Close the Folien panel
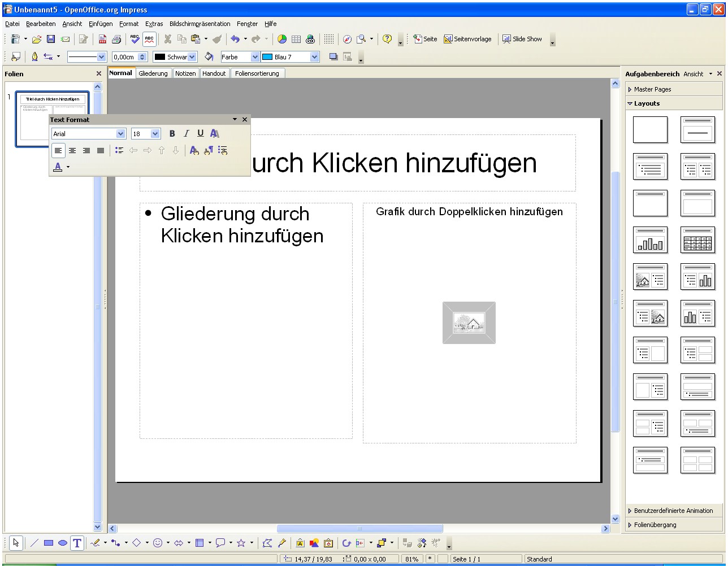Screen dimensions: 728x566 pos(99,73)
